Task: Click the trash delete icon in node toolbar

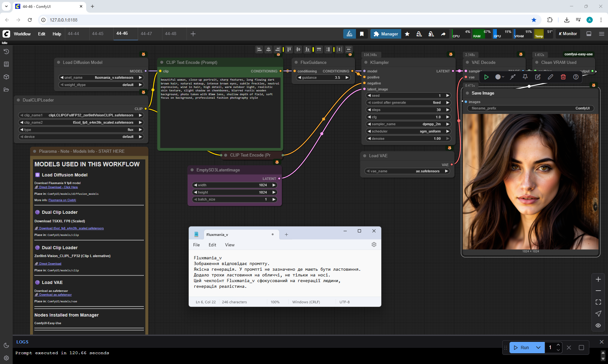Action: point(563,77)
